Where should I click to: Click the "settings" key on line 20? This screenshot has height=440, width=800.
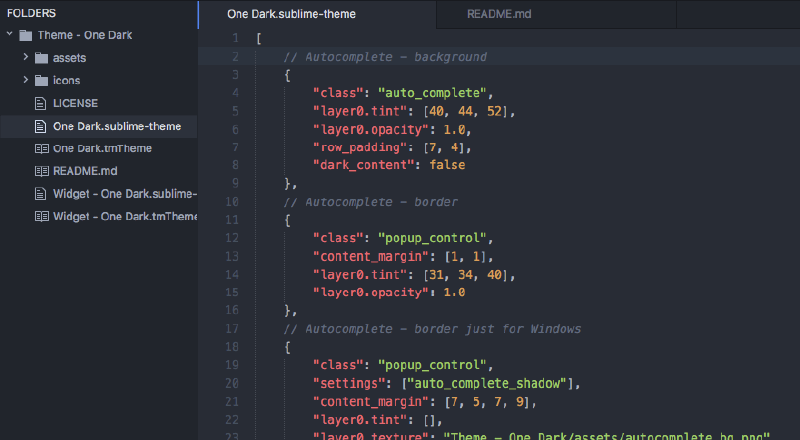(x=349, y=383)
